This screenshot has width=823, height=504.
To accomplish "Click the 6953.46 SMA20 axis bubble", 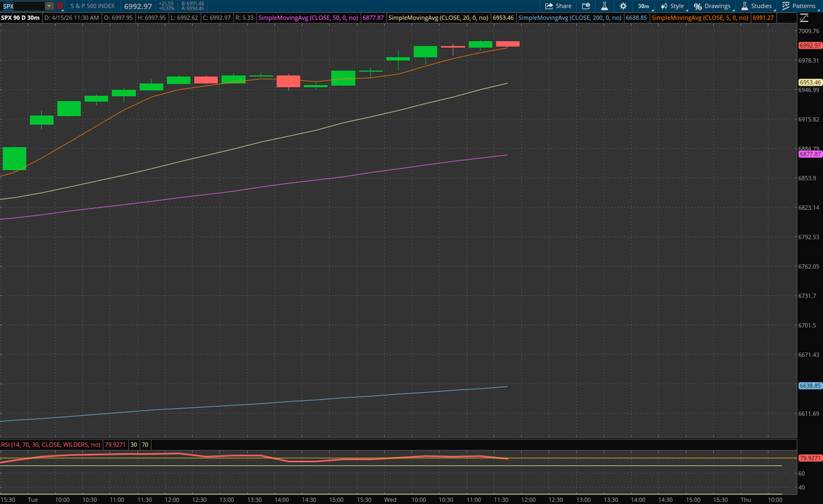I will point(810,82).
